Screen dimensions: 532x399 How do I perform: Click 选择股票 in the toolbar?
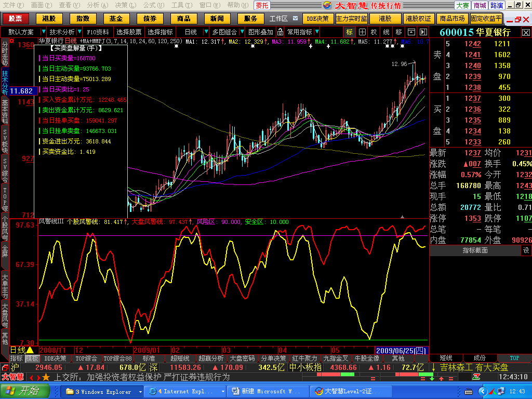[129, 32]
